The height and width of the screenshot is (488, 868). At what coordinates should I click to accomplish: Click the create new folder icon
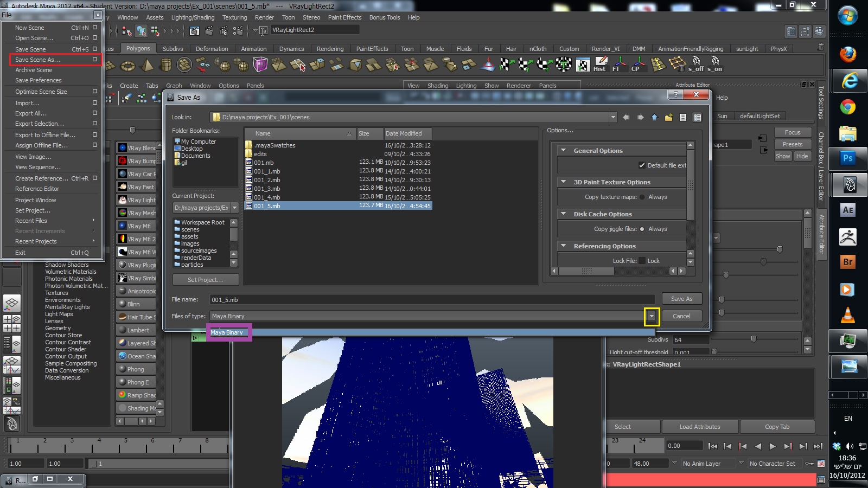coord(668,118)
